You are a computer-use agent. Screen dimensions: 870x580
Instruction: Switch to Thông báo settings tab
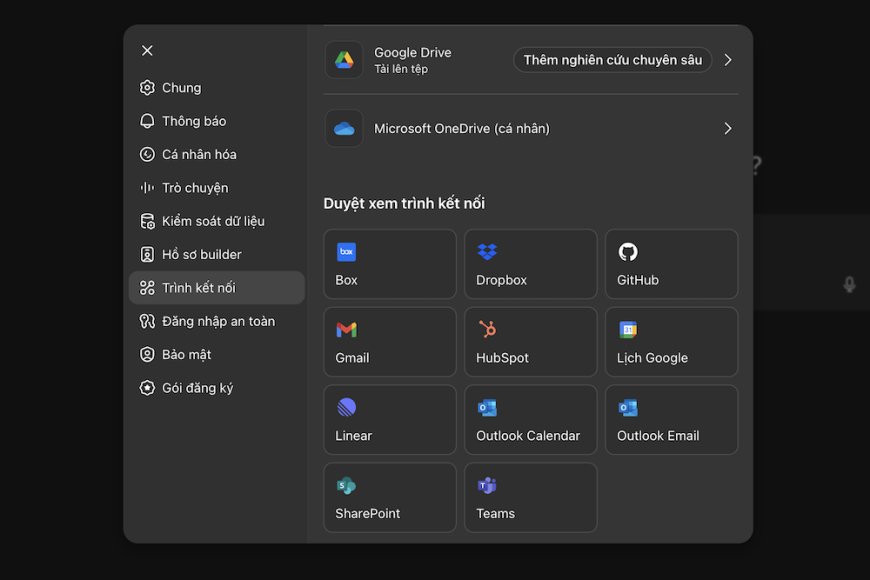point(193,121)
